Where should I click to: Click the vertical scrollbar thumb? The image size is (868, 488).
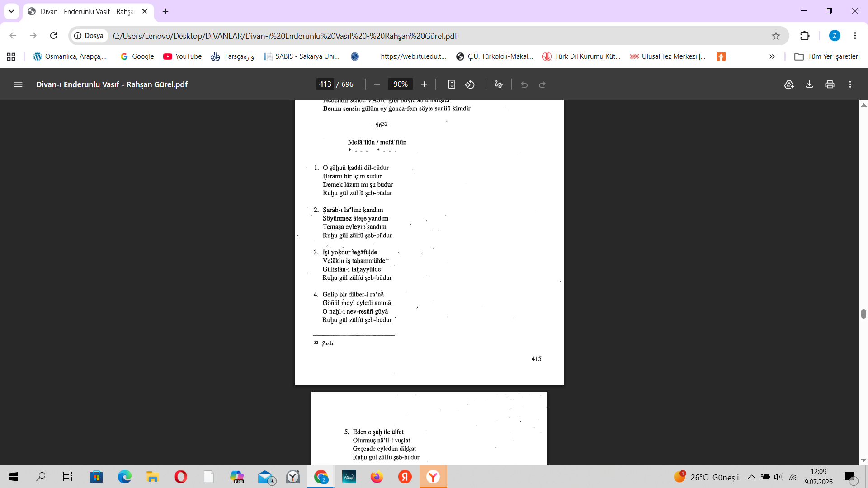[x=863, y=314]
